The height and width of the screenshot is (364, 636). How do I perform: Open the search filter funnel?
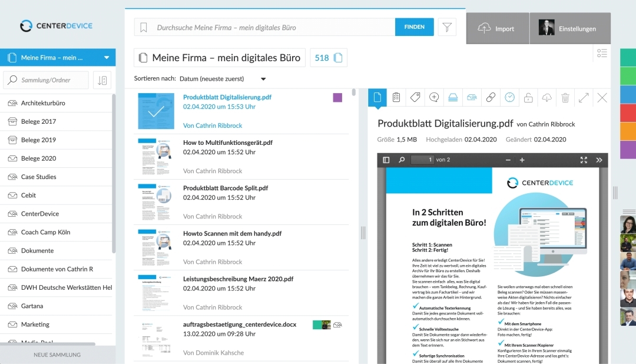click(447, 27)
